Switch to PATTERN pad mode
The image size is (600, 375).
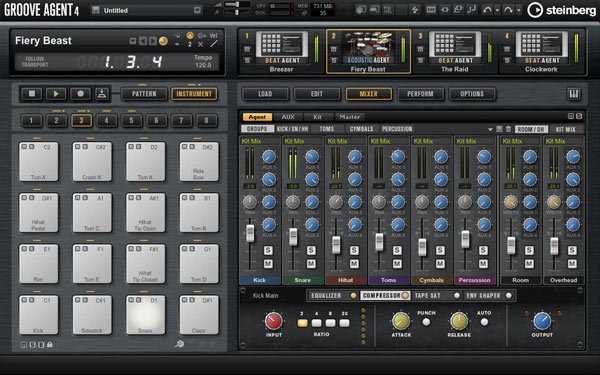[144, 94]
